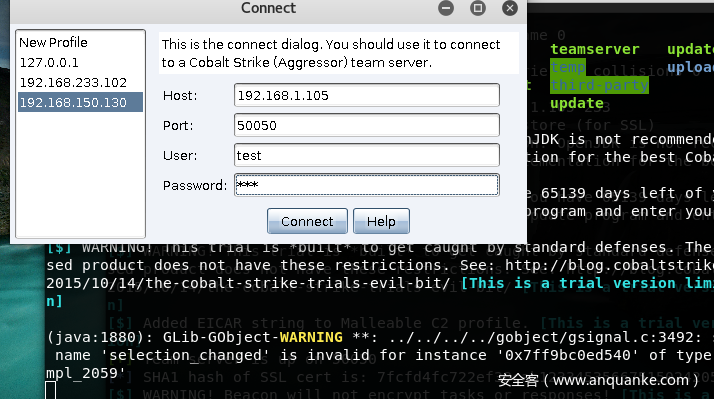
Task: Click the green 'update' file in terminal
Action: (577, 103)
